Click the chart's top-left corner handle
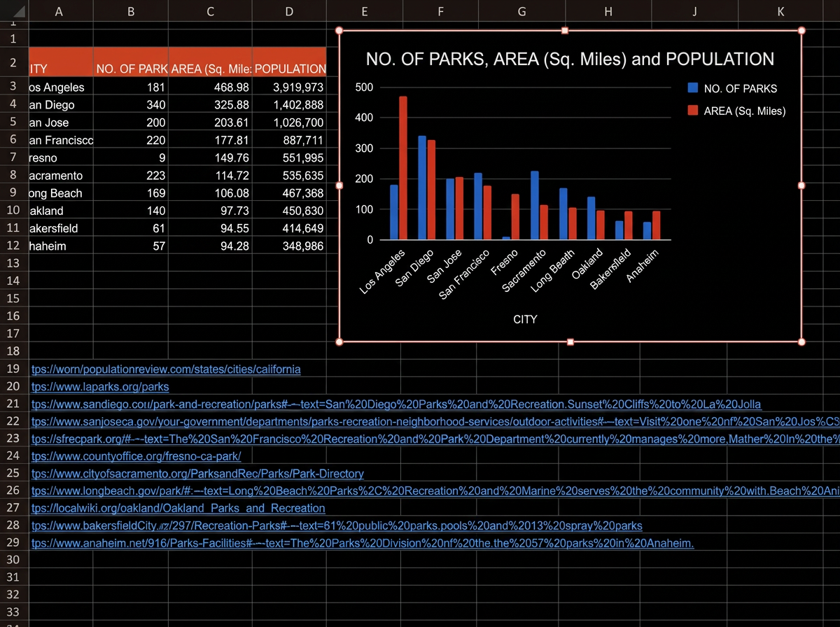This screenshot has height=627, width=840. click(339, 31)
